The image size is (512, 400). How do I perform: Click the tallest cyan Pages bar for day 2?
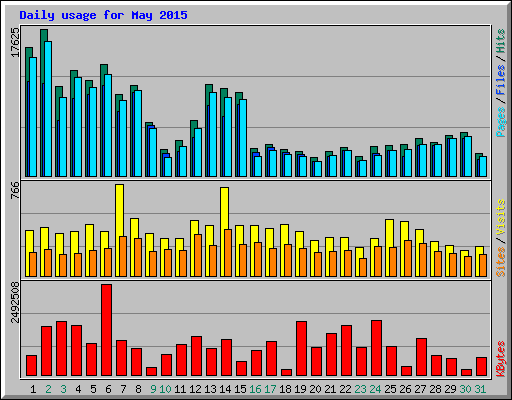tap(48, 109)
